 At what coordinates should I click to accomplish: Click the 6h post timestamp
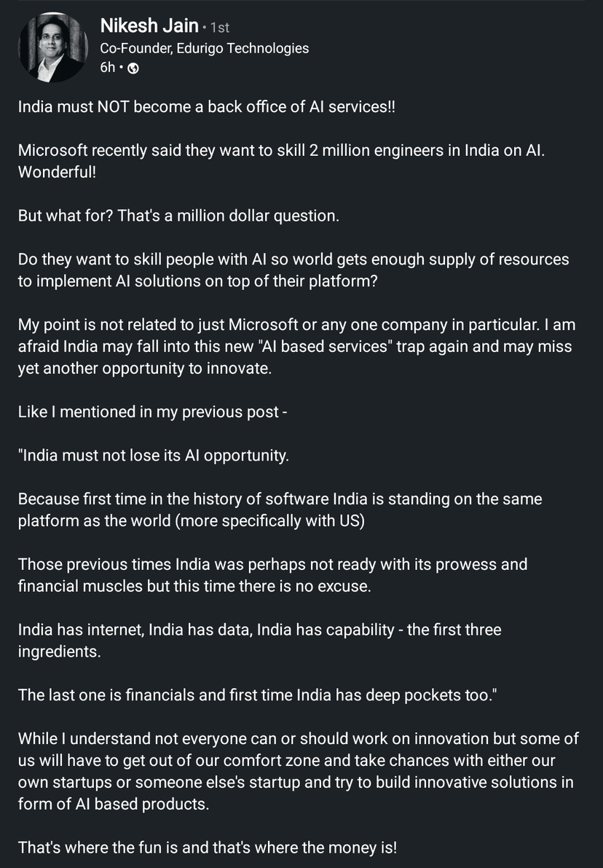(x=107, y=69)
